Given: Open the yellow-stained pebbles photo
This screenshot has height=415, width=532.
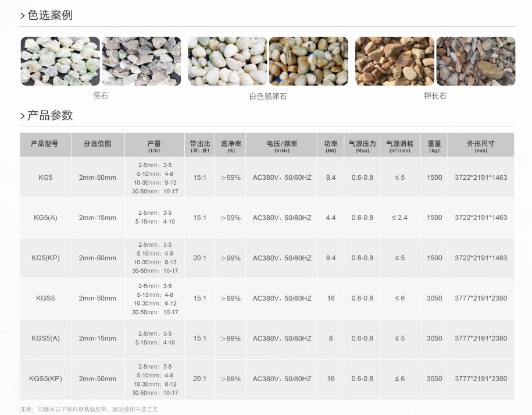Looking at the screenshot, I should (x=308, y=61).
